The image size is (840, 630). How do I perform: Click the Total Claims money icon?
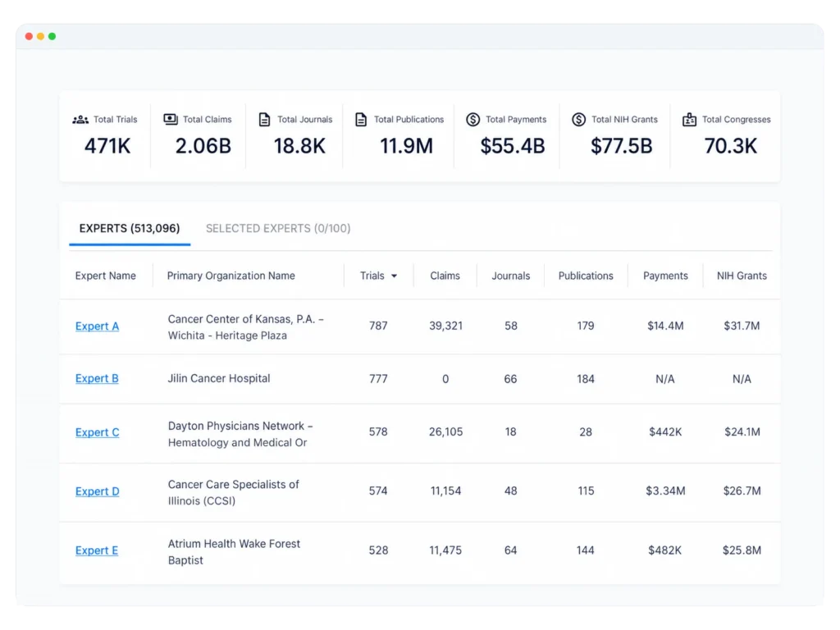pos(171,119)
